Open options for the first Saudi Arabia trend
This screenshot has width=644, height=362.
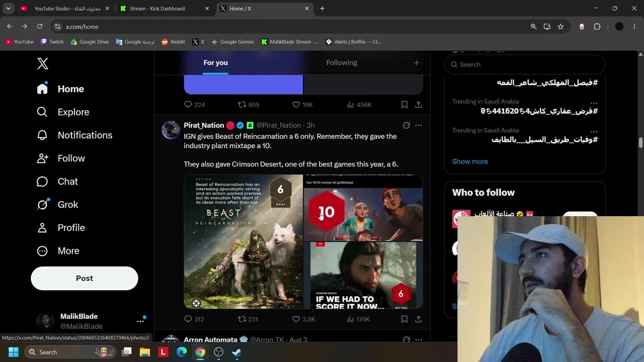tap(594, 102)
